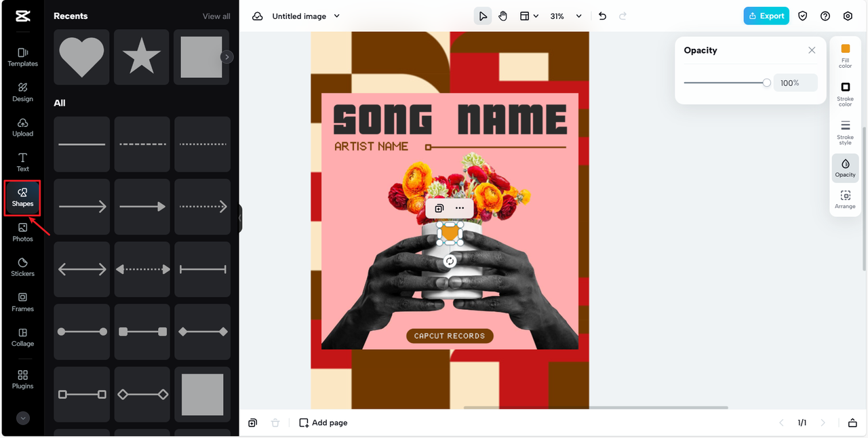Open the canvas layout dropdown
Viewport: 868px width, 438px height.
point(529,16)
